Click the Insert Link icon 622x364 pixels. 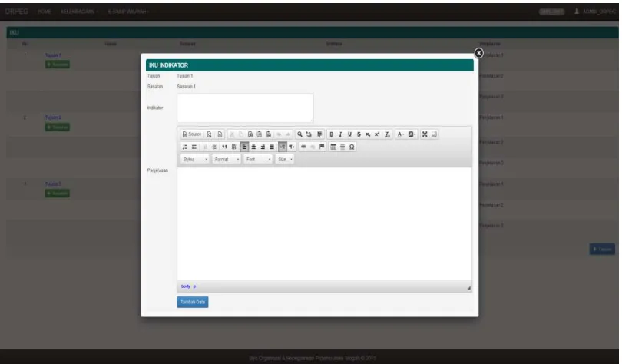point(303,147)
